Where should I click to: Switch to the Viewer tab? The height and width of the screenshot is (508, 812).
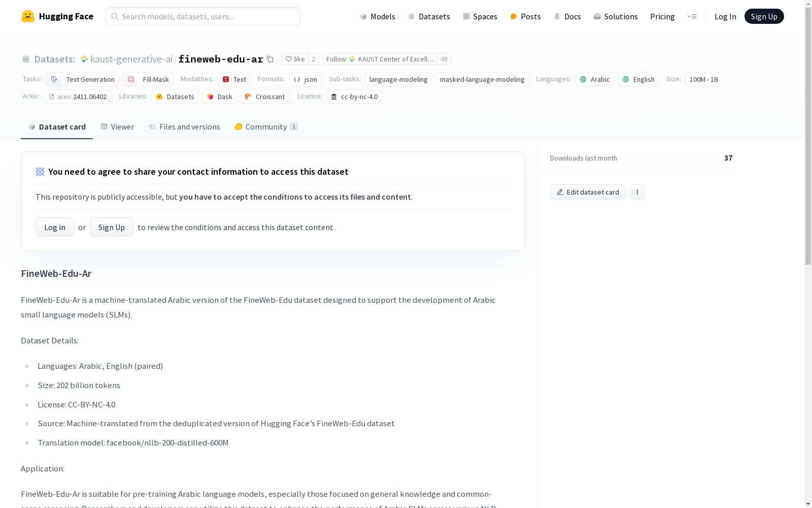[x=117, y=127]
